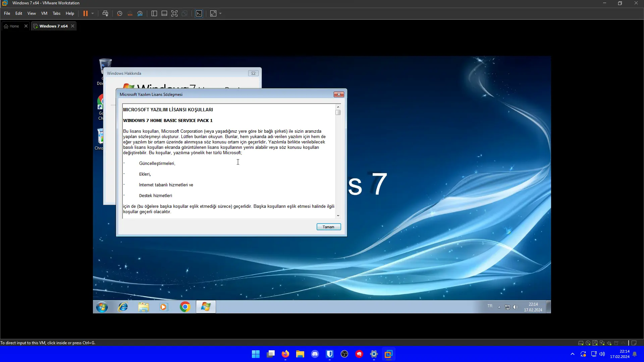Image resolution: width=644 pixels, height=362 pixels.
Task: Click the Güncelleştirmeleri bullet text
Action: pyautogui.click(x=157, y=164)
